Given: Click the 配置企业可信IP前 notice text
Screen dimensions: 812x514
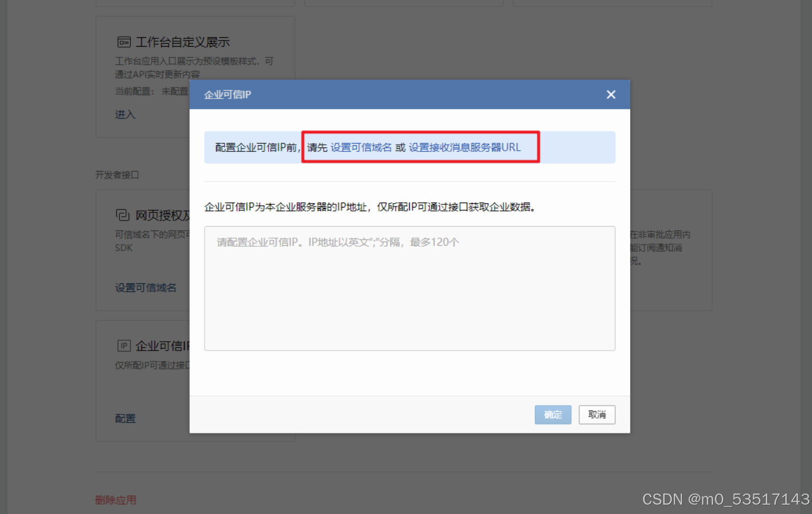Looking at the screenshot, I should pyautogui.click(x=257, y=147).
